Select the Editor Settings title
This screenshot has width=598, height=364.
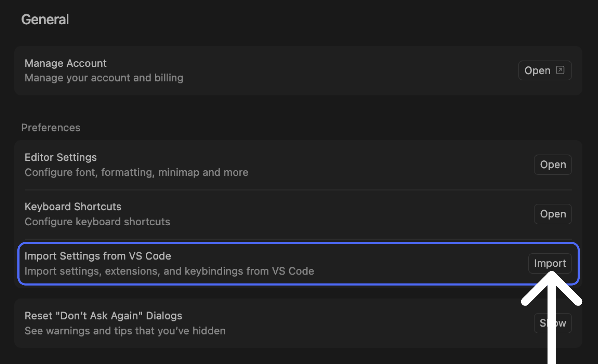tap(61, 157)
